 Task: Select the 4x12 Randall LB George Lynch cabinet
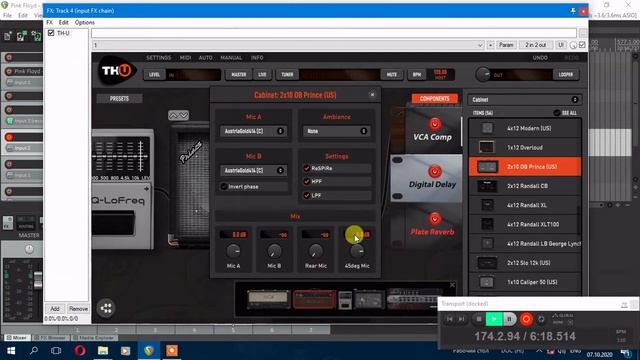(525, 243)
